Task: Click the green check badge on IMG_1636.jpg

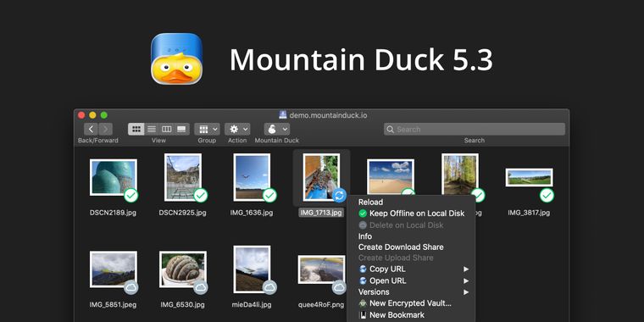Action: (x=269, y=196)
